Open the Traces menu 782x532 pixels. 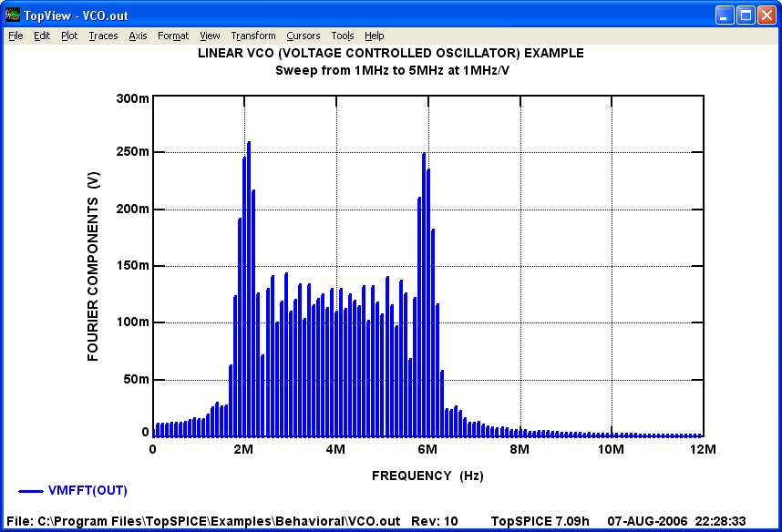103,36
